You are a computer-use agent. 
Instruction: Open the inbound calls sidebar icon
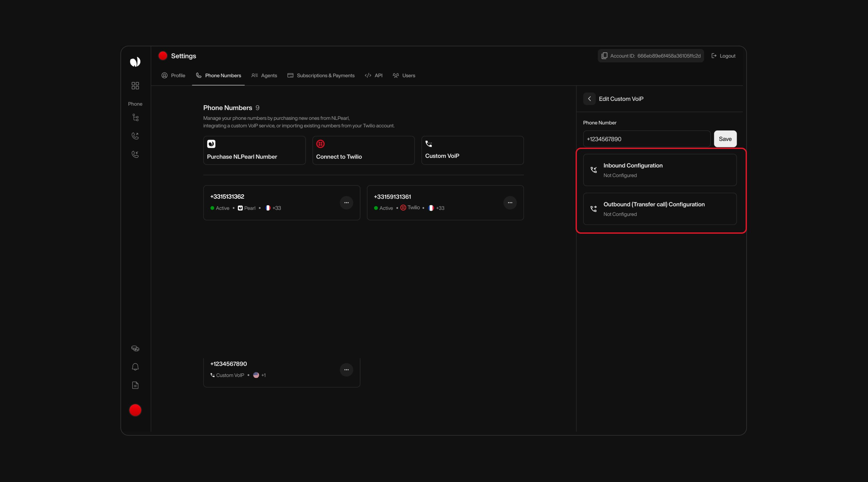click(x=135, y=154)
